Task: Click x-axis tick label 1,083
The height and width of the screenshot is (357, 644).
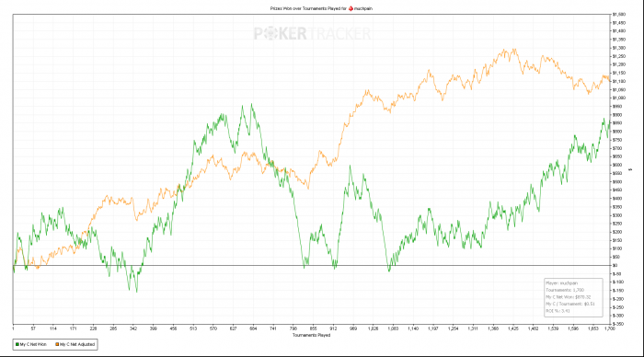Action: (393, 328)
